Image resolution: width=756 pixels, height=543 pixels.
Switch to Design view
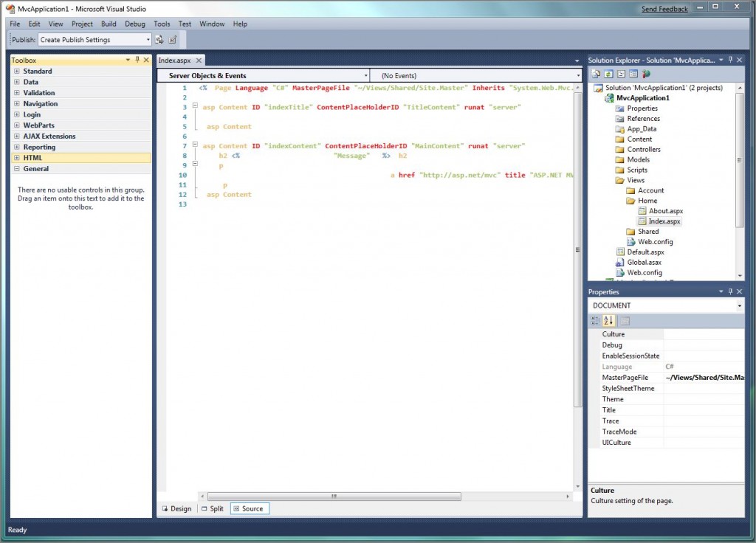177,508
